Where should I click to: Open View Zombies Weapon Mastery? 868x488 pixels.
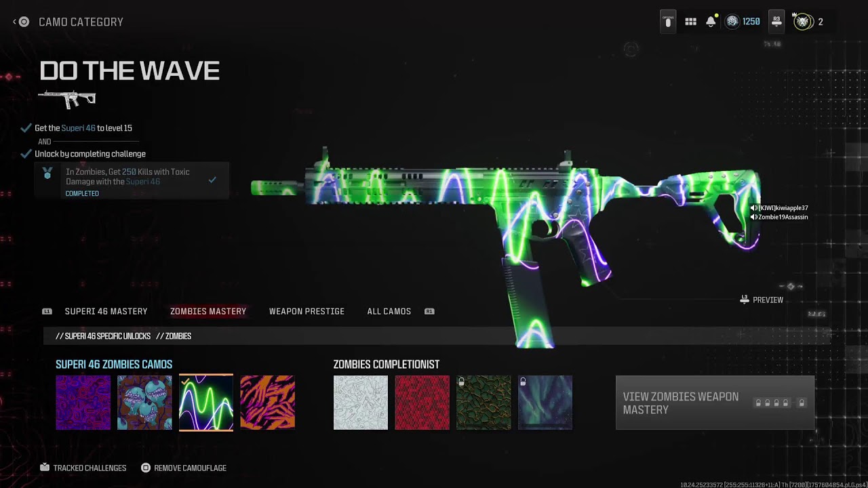coord(715,403)
